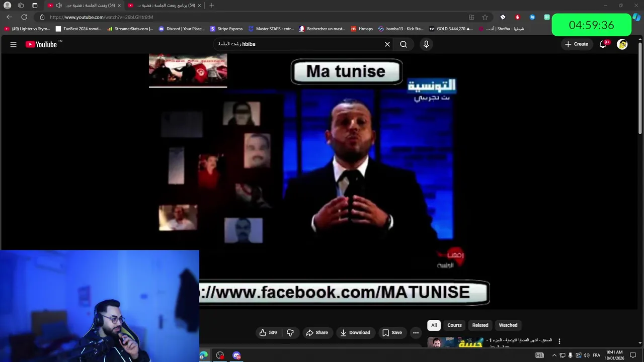
Task: Open Rechercher un master bookmark
Action: (323, 29)
